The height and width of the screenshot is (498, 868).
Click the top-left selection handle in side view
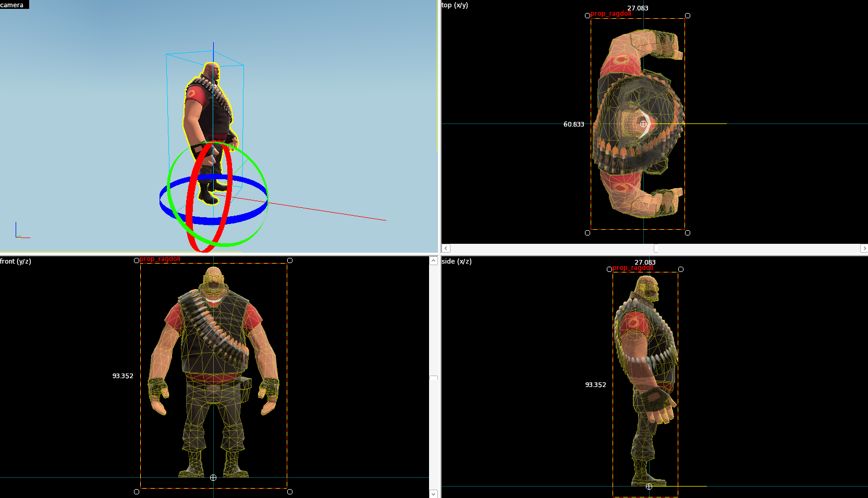[609, 269]
